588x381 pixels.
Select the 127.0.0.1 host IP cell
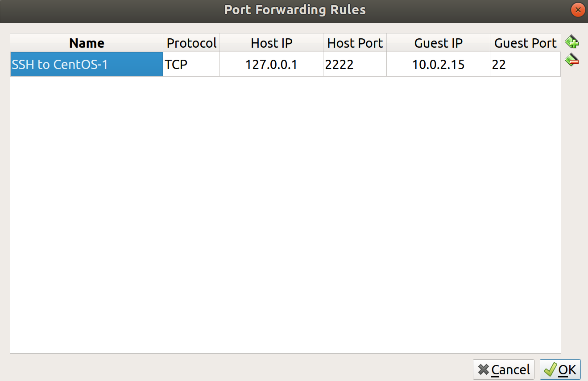[271, 65]
